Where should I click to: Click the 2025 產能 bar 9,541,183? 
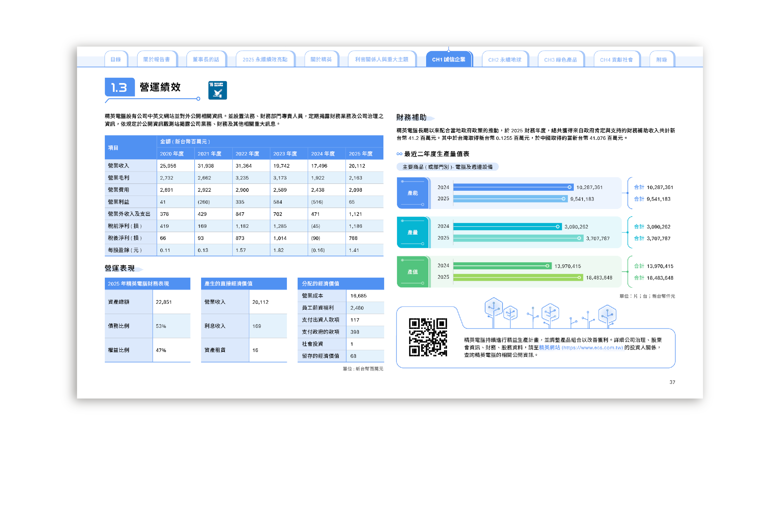510,199
